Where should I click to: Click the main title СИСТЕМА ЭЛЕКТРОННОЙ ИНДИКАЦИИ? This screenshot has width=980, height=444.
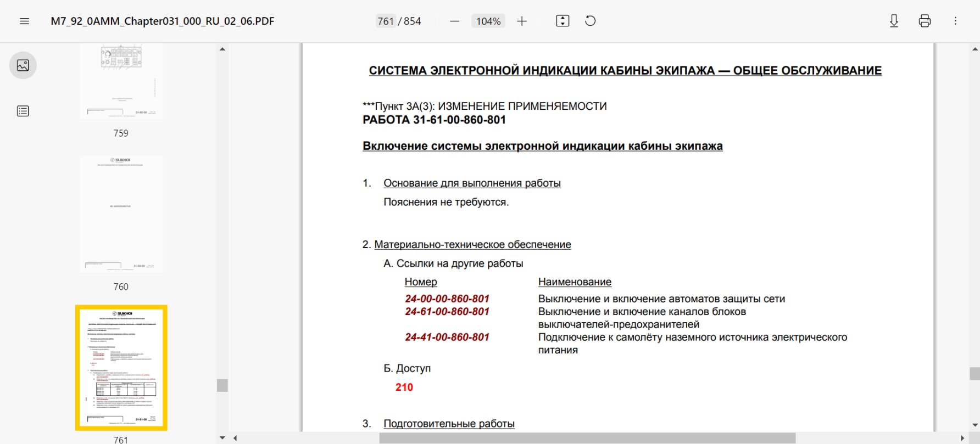(x=625, y=70)
